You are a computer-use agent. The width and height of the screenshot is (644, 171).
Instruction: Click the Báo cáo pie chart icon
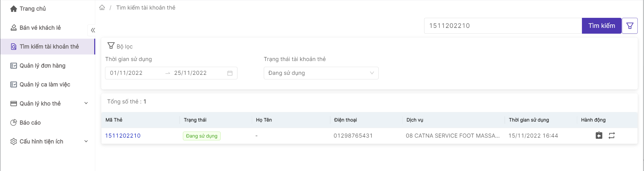coord(14,123)
